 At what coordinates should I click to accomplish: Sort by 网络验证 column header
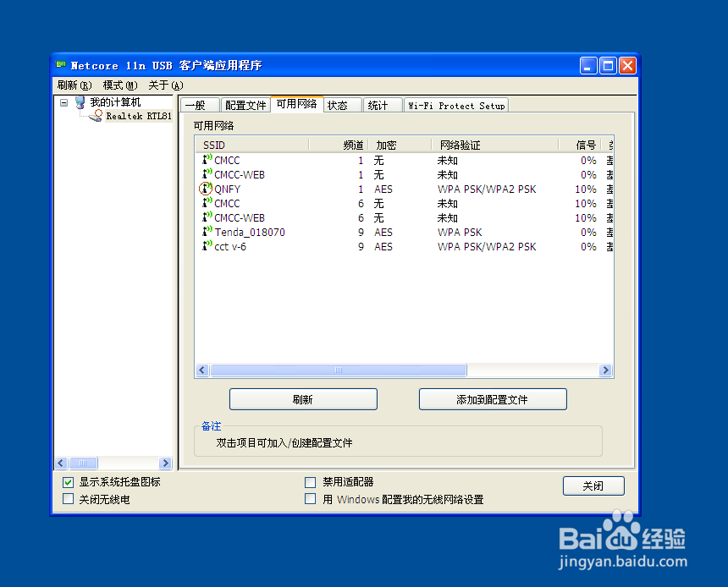tap(495, 145)
